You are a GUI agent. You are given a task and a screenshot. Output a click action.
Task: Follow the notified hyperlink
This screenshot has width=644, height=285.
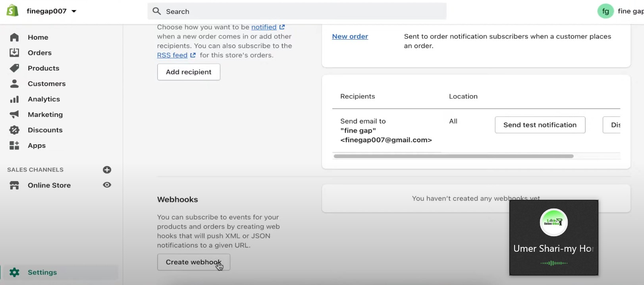tap(264, 27)
